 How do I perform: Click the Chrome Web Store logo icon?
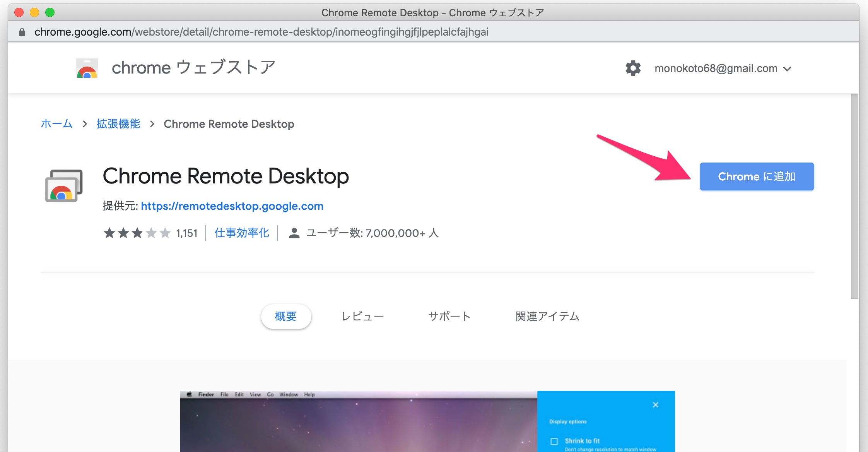[x=87, y=68]
